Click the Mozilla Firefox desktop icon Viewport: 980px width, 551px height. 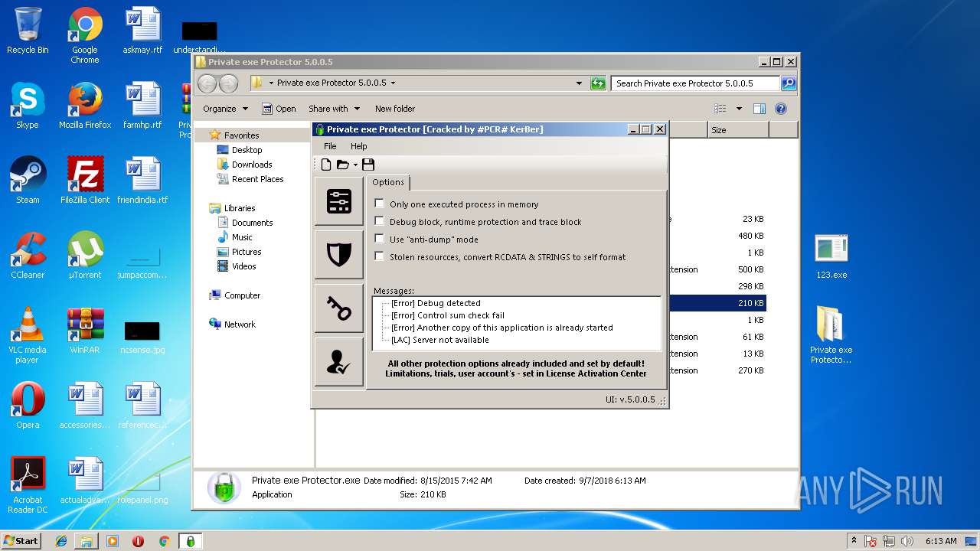85,106
